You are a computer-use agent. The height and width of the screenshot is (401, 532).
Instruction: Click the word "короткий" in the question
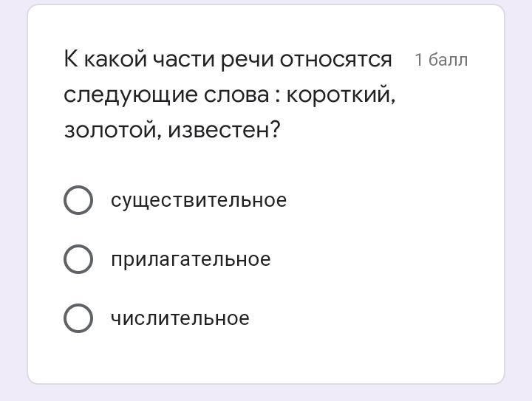point(341,95)
